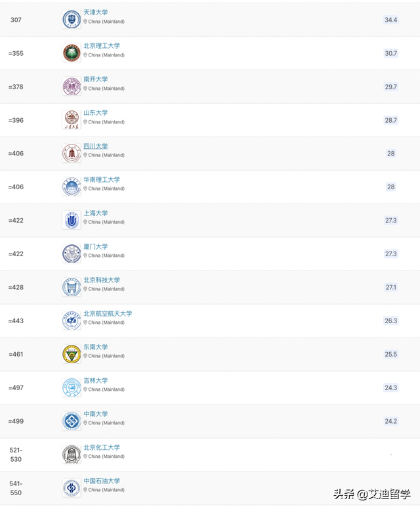Click the 中国石油大学 logo icon
Image resolution: width=420 pixels, height=509 pixels.
(72, 487)
